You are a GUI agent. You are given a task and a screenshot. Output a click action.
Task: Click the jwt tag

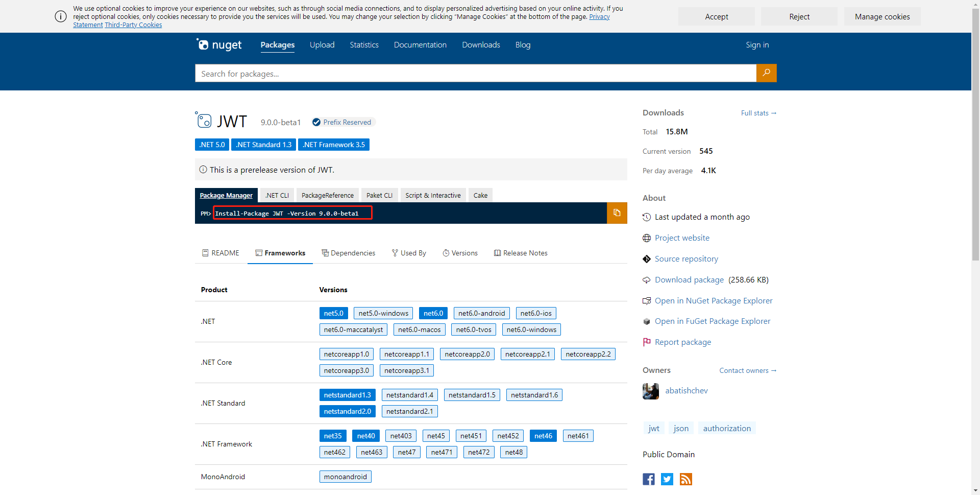click(x=654, y=428)
